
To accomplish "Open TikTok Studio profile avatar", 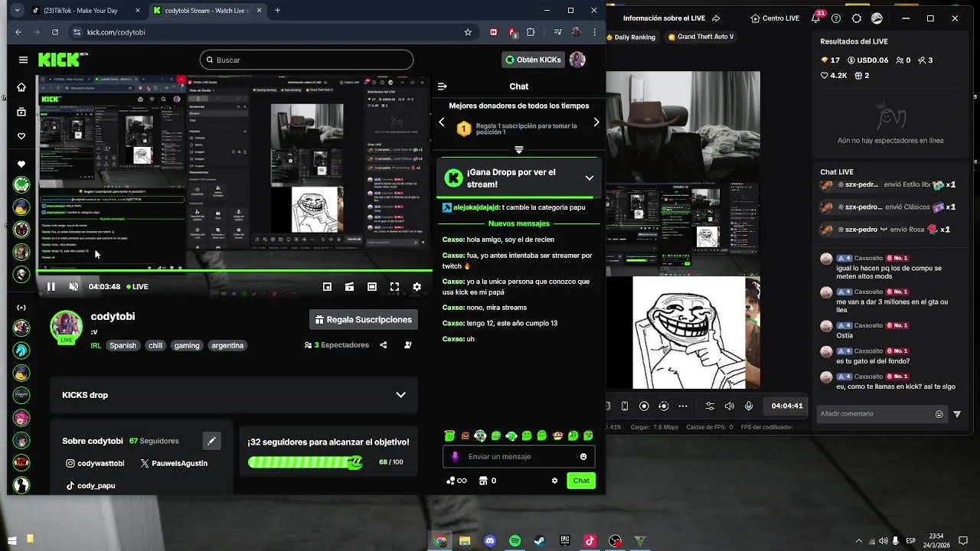I will 877,18.
